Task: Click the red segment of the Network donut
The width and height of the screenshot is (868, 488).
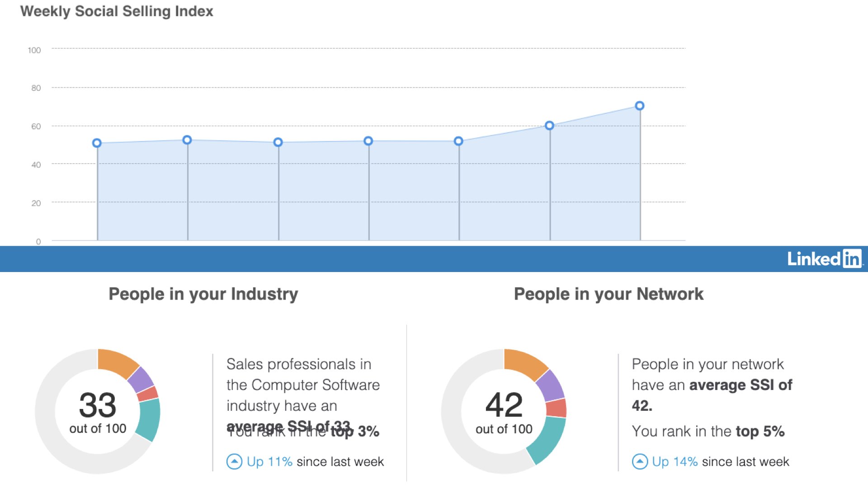Action: pos(556,408)
